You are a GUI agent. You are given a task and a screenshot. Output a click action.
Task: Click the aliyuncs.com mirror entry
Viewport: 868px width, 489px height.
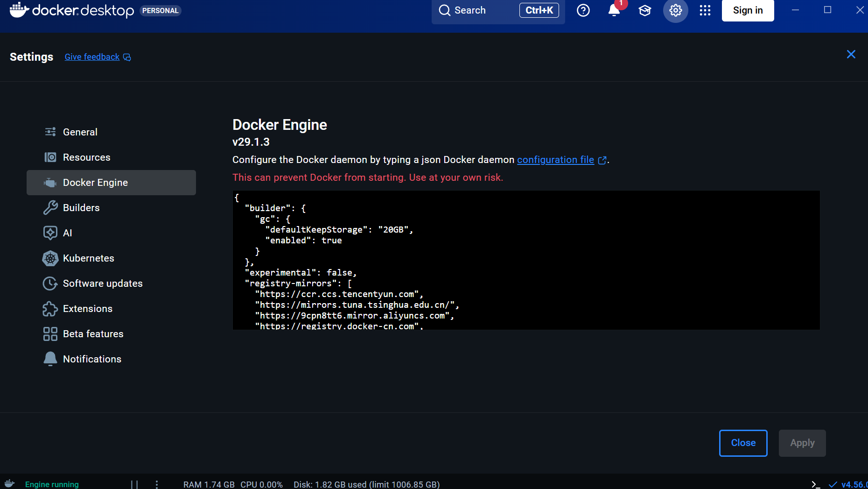point(354,316)
